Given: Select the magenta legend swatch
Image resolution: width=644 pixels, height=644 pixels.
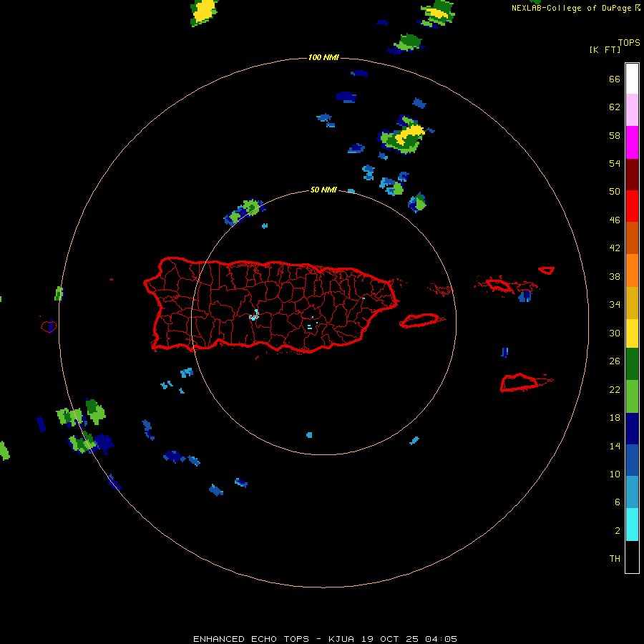Looking at the screenshot, I should point(632,142).
